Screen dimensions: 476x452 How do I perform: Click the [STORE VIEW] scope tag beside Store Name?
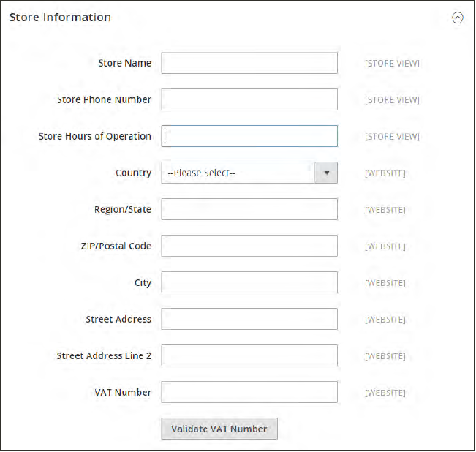click(x=392, y=64)
